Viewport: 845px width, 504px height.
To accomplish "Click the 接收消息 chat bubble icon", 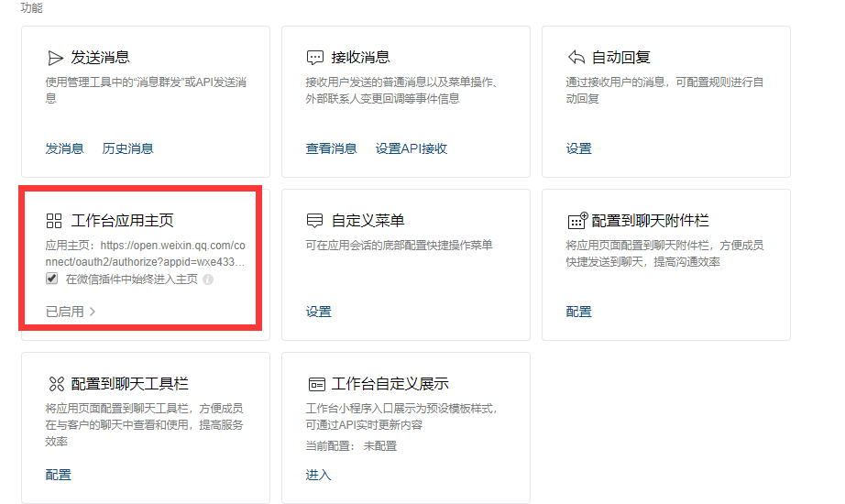I will (315, 58).
